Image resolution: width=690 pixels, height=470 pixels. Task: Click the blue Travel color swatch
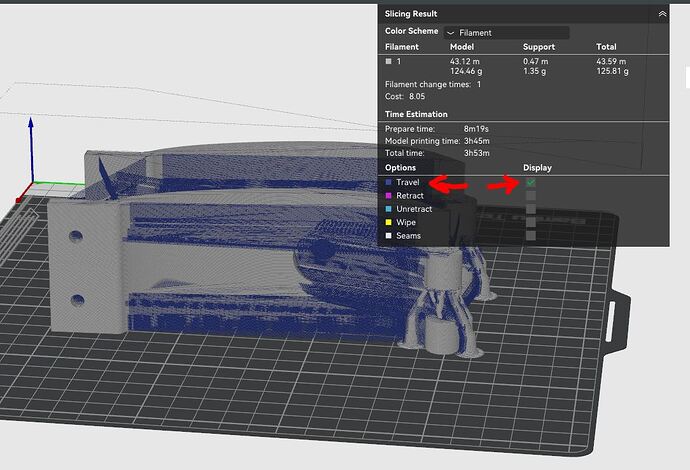389,182
